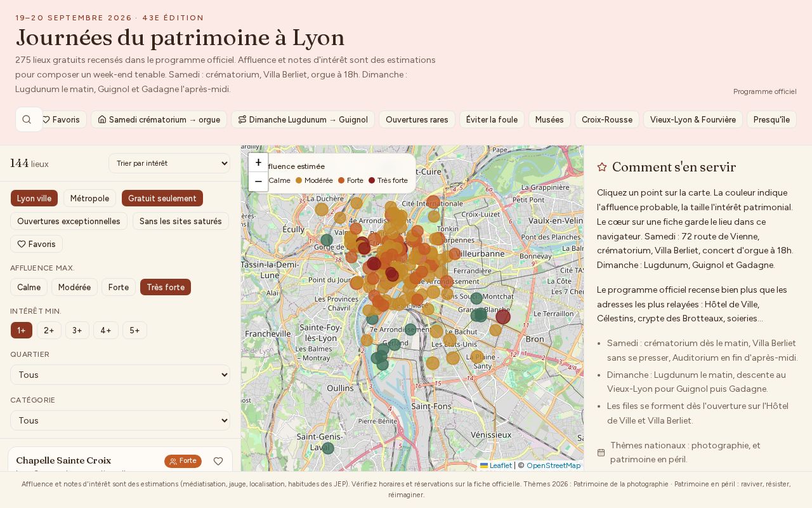
Task: Set max affluence to Calme
Action: coord(29,287)
